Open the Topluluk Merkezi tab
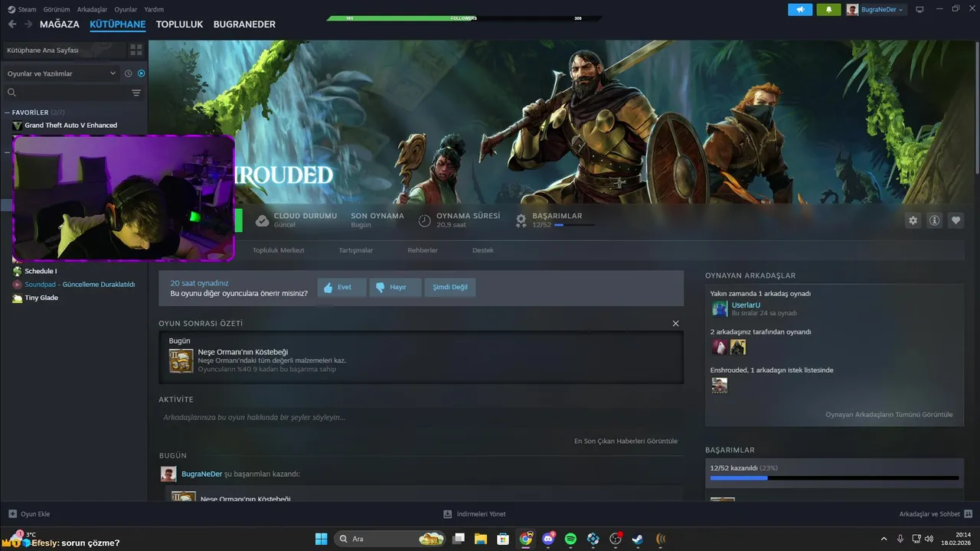The width and height of the screenshot is (980, 551). pos(279,250)
